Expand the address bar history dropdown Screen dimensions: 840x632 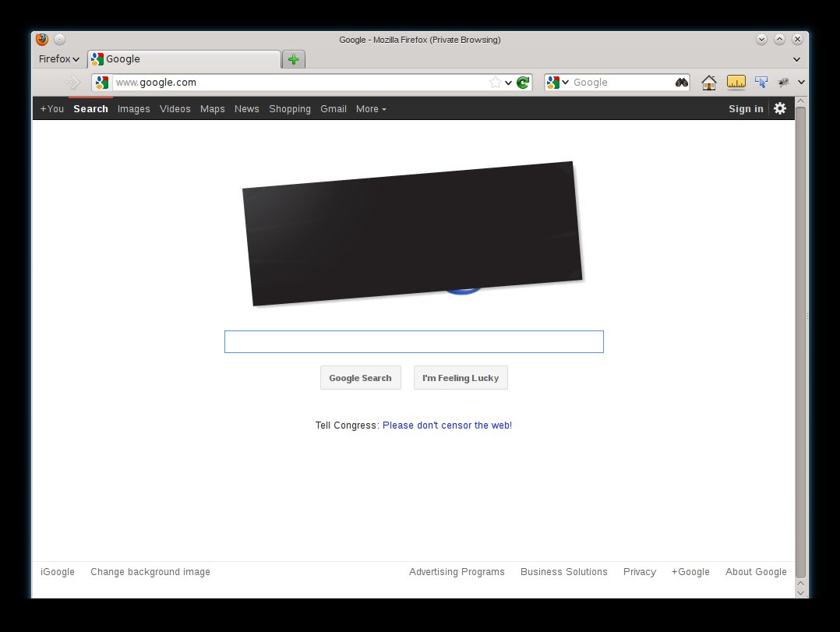509,83
